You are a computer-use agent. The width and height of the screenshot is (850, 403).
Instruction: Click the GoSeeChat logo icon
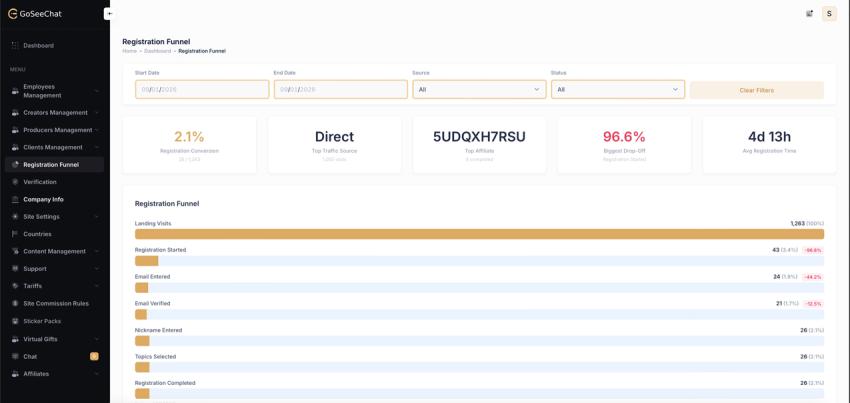[x=12, y=14]
